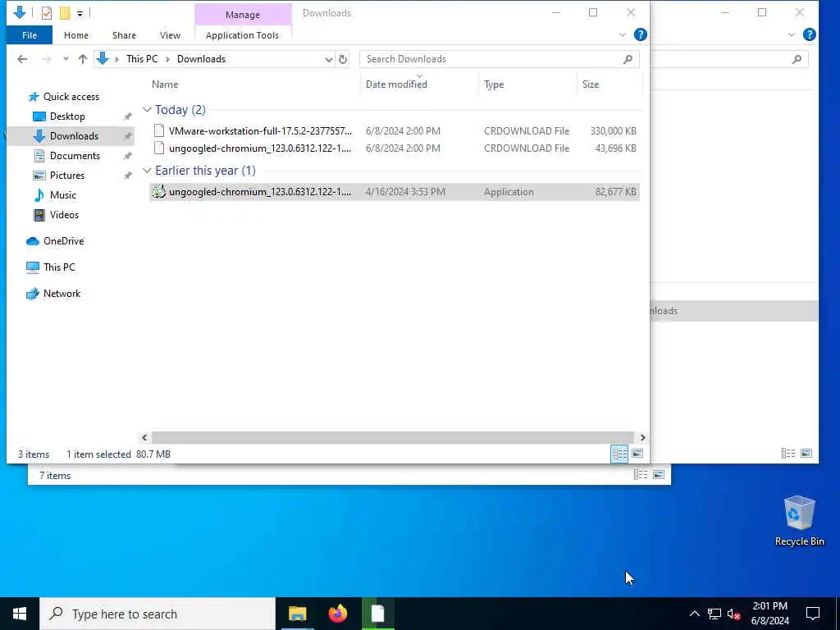Switch to Details view in Downloads window
Image resolution: width=840 pixels, height=630 pixels.
pyautogui.click(x=619, y=454)
